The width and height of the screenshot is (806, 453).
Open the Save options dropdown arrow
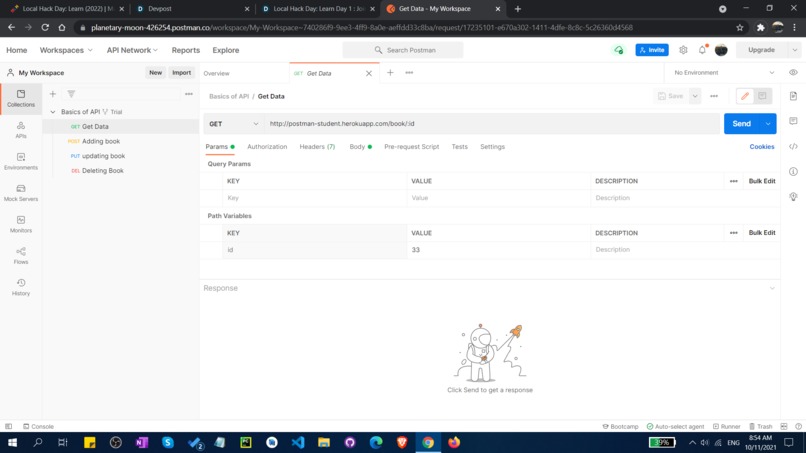(695, 96)
